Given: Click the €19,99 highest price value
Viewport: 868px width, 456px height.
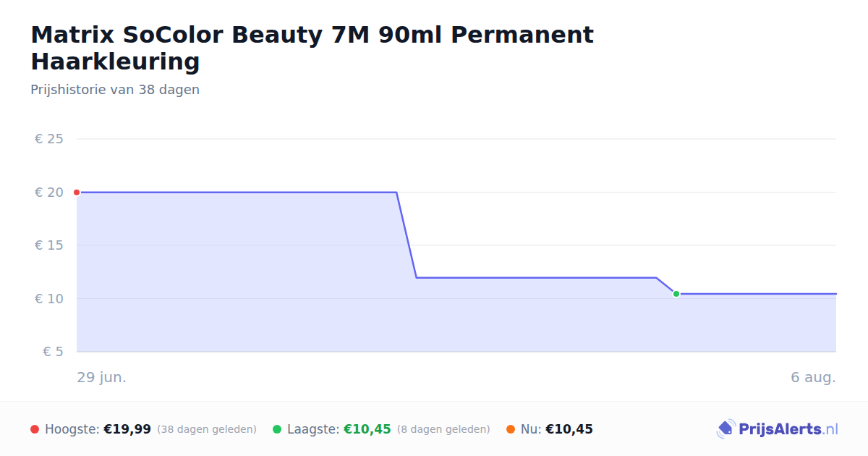Looking at the screenshot, I should point(127,429).
